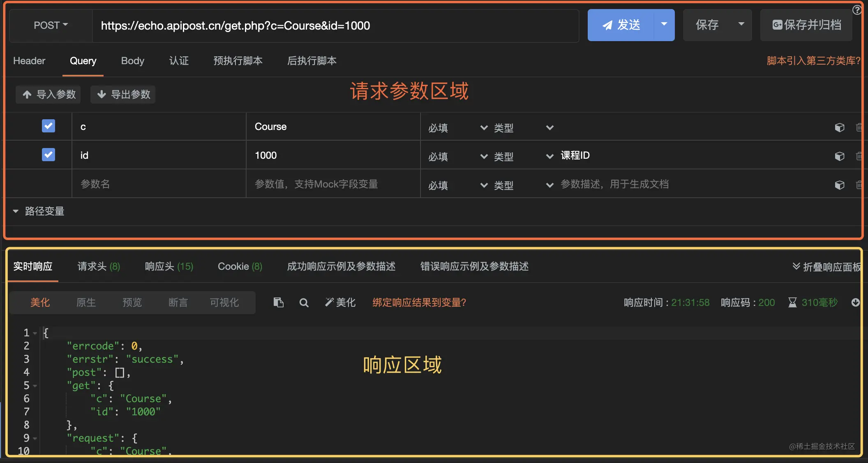Image resolution: width=868 pixels, height=463 pixels.
Task: Open the Send button dropdown arrow
Action: [664, 25]
